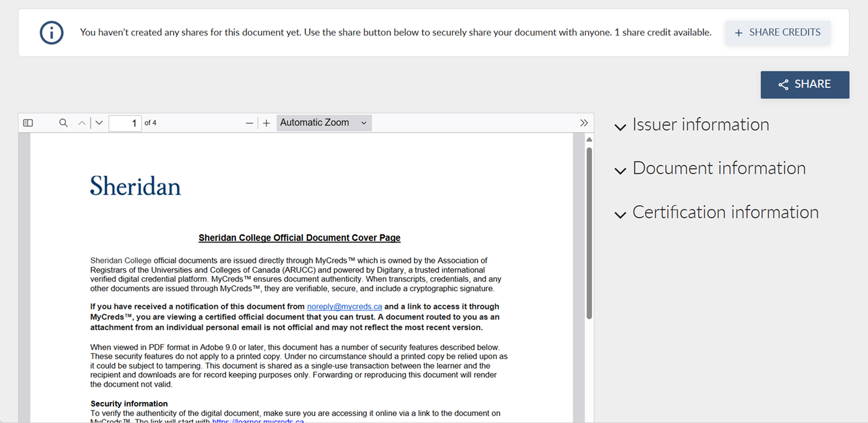This screenshot has width=868, height=423.
Task: Expand Document information section
Action: 710,168
